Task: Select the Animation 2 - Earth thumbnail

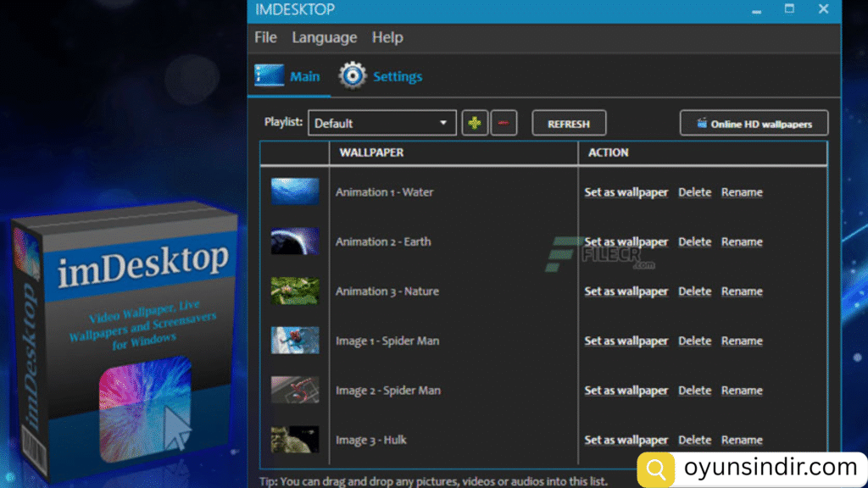Action: coord(295,241)
